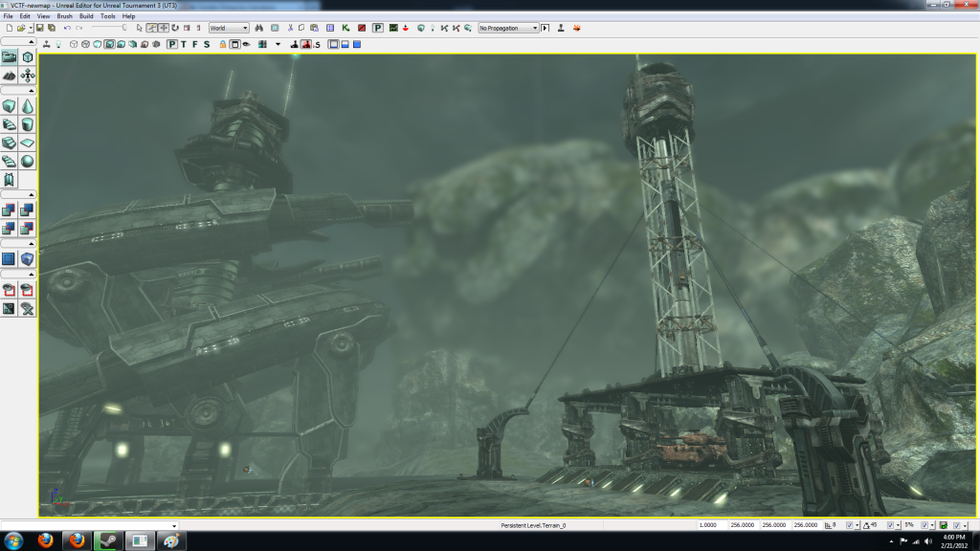Image resolution: width=980 pixels, height=551 pixels.
Task: Add a Volume from the builder brush
Action: tap(28, 258)
